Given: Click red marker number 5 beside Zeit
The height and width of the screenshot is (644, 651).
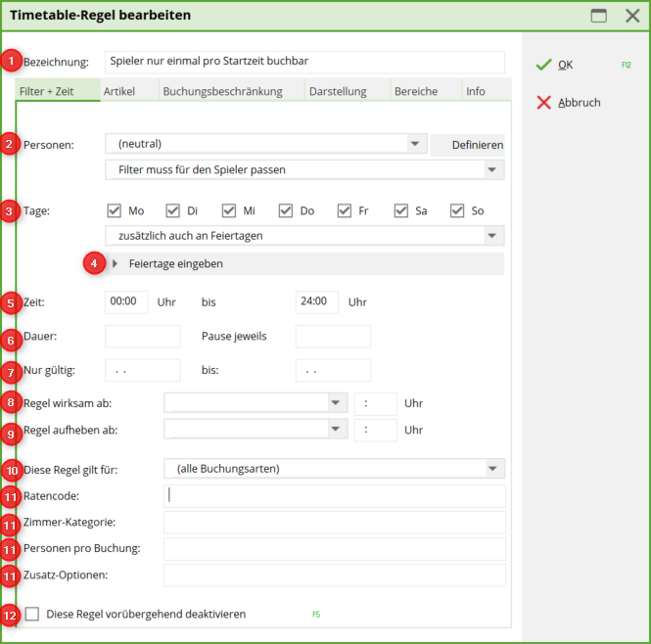Looking at the screenshot, I should [11, 302].
